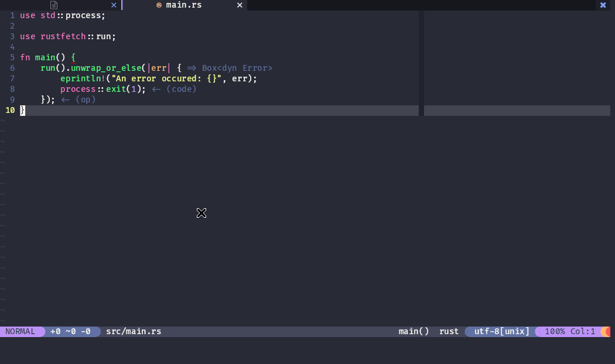Click the closing brace on line 10
615x364 pixels.
point(23,111)
